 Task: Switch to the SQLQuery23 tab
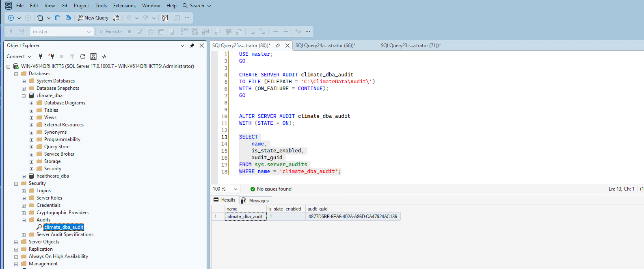[x=411, y=46]
